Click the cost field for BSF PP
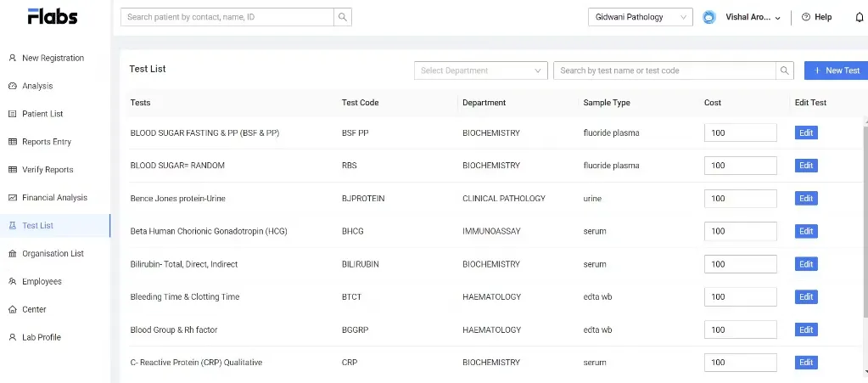The image size is (868, 383). 740,133
